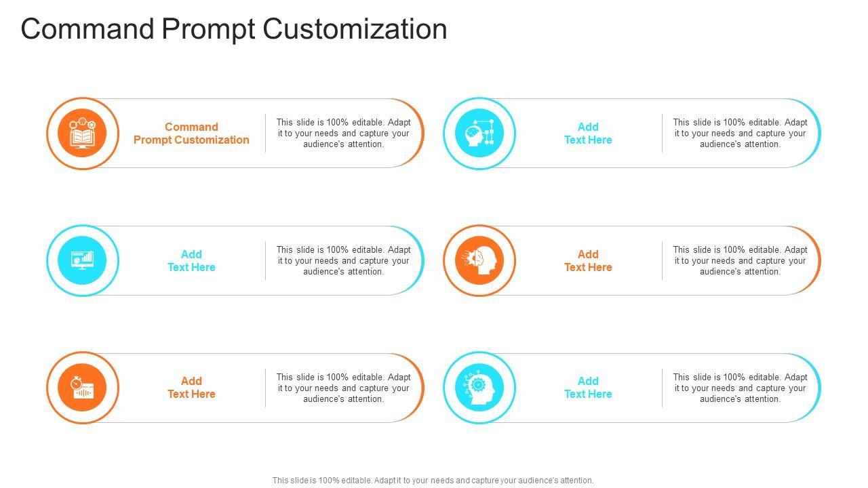The width and height of the screenshot is (868, 488).
Task: Click description text beside orange 'Command Prompt Customization' heading
Action: 343,134
